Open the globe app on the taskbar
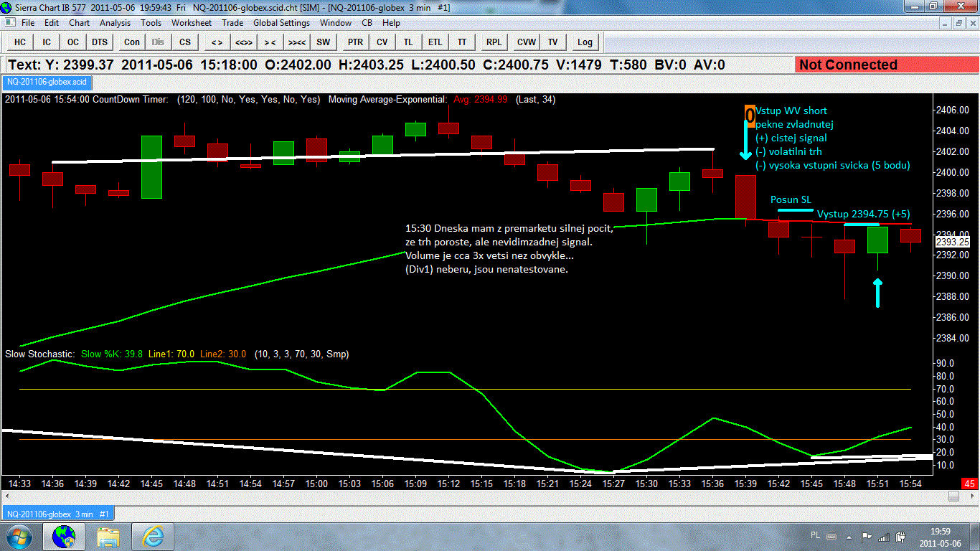 click(x=64, y=536)
